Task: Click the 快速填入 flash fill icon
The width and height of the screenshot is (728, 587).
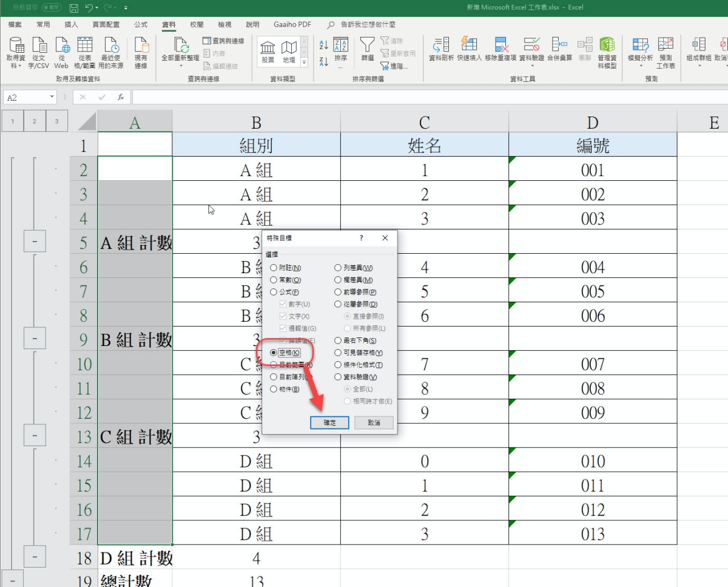Action: pos(469,46)
